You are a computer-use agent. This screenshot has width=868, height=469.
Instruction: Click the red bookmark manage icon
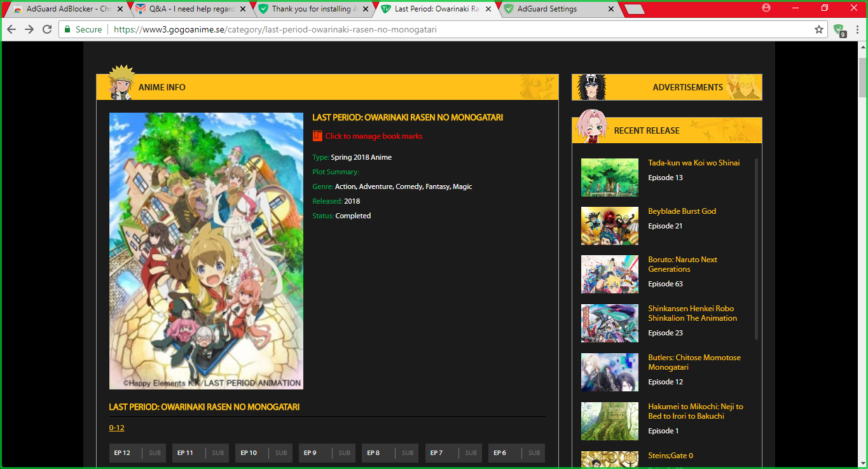(317, 136)
